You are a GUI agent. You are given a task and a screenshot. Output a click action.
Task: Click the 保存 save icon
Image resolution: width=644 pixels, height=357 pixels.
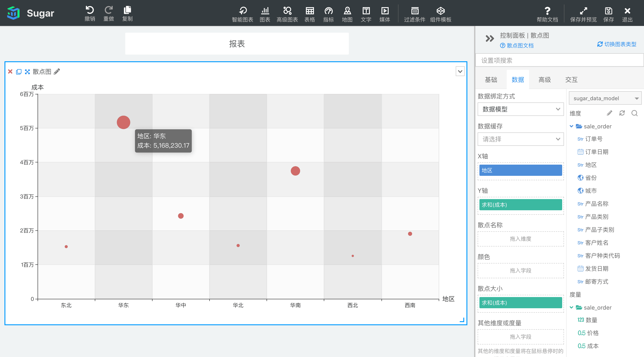[x=608, y=11]
